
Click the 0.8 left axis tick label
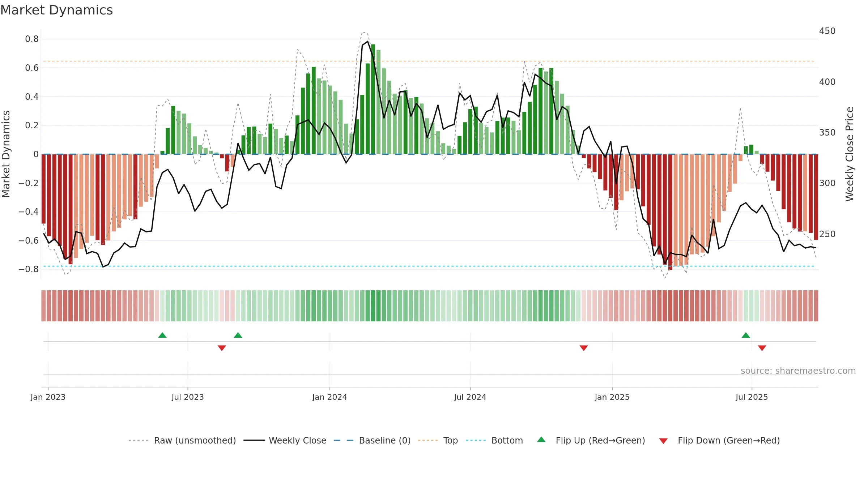click(32, 39)
